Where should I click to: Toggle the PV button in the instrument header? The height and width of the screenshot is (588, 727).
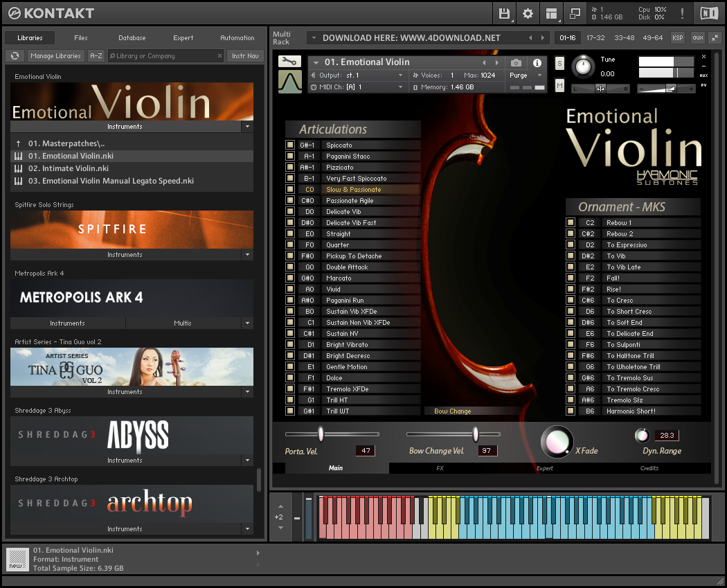point(704,85)
